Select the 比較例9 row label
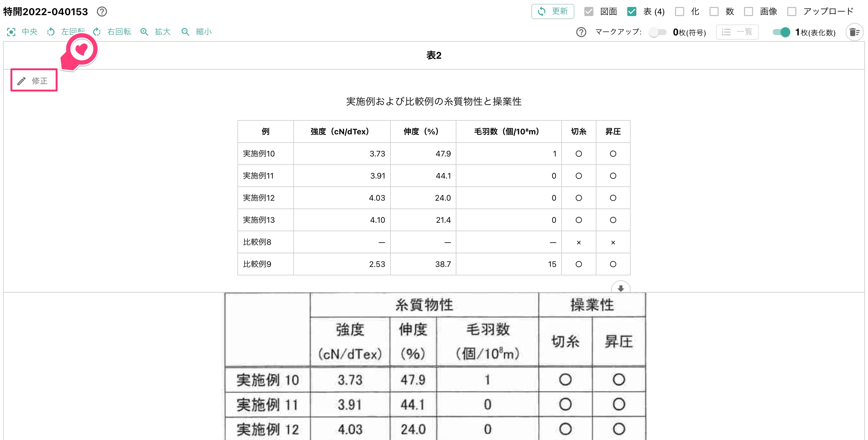868x440 pixels. click(x=257, y=264)
